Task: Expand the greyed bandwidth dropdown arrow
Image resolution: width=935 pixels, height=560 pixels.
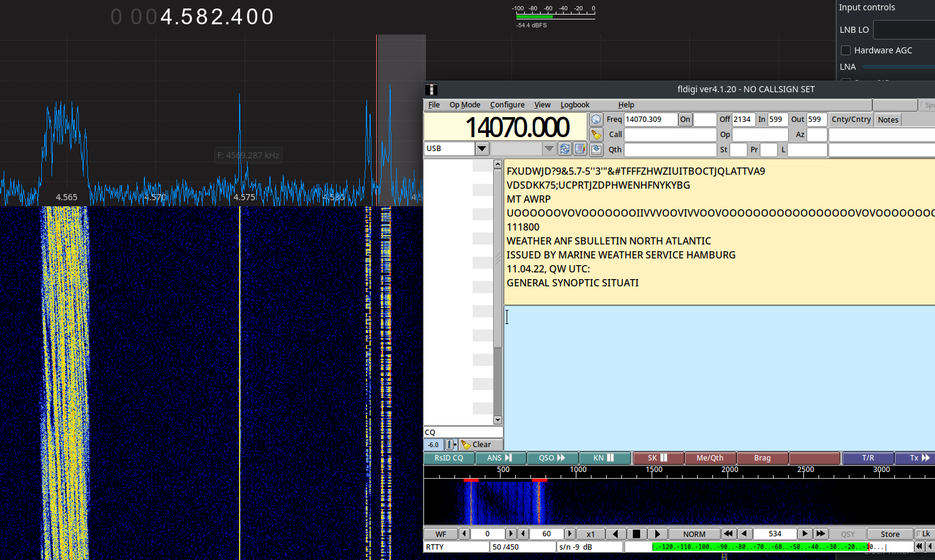Action: point(549,149)
